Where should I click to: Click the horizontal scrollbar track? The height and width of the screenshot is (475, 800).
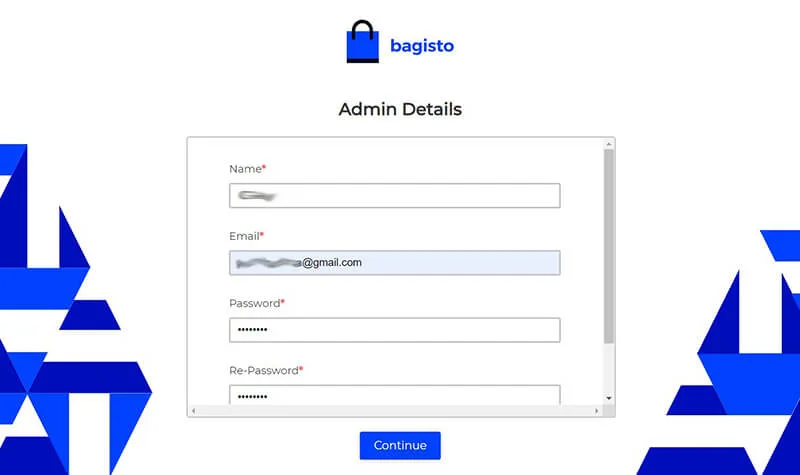tap(395, 410)
